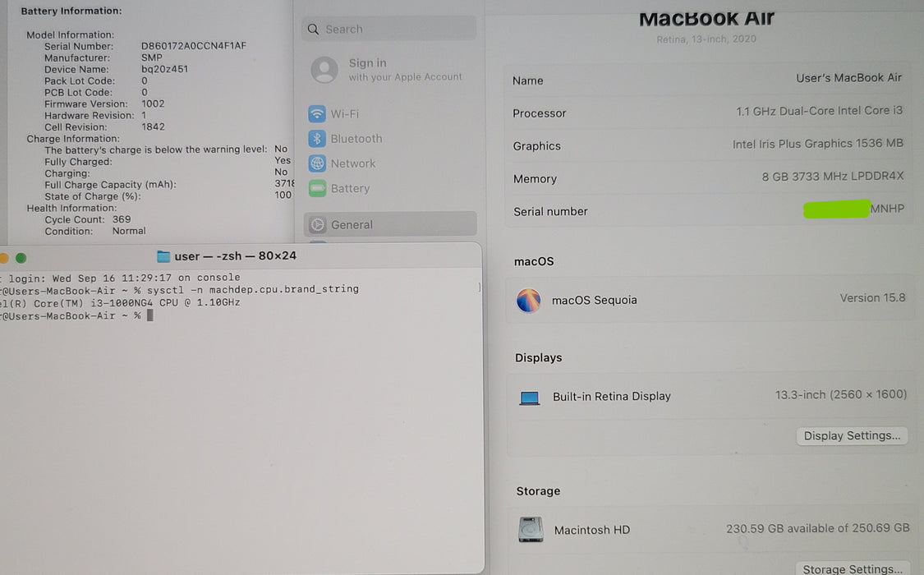Viewport: 924px width, 575px height.
Task: Click the Sign in account avatar
Action: [x=324, y=70]
